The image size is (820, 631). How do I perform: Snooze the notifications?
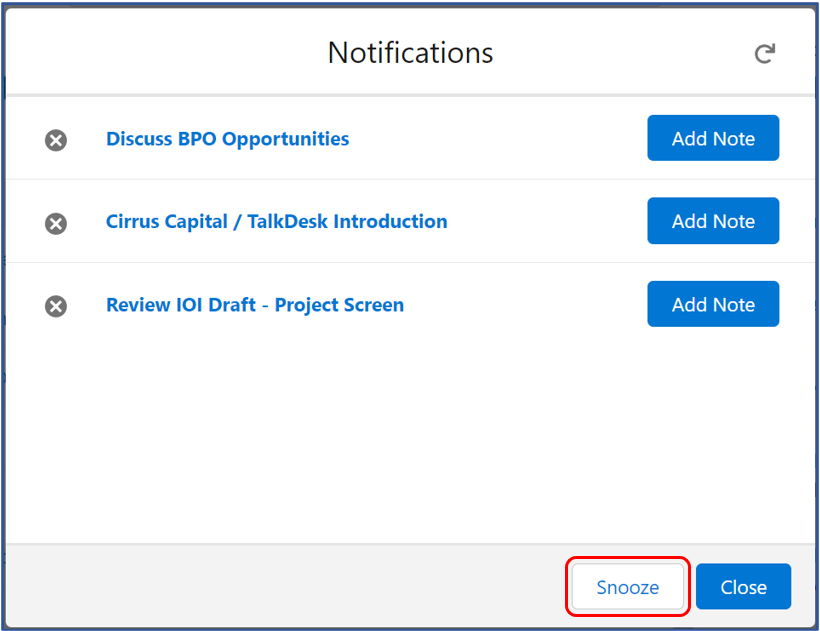coord(628,587)
